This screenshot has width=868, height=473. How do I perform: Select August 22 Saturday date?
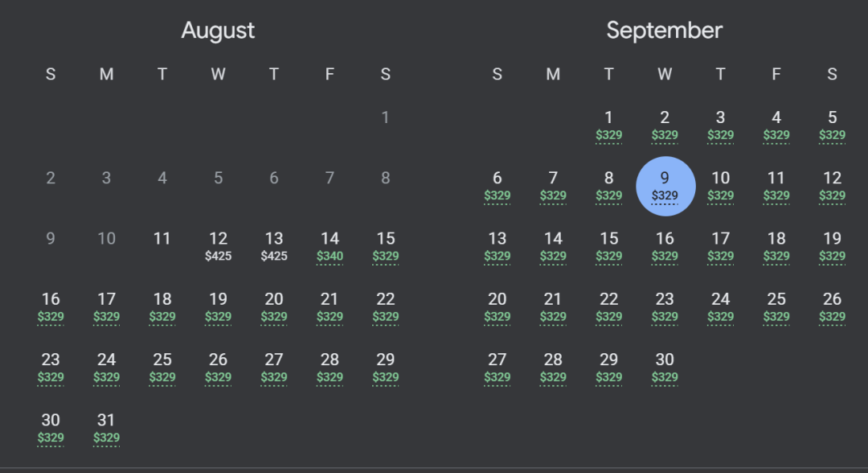(386, 306)
